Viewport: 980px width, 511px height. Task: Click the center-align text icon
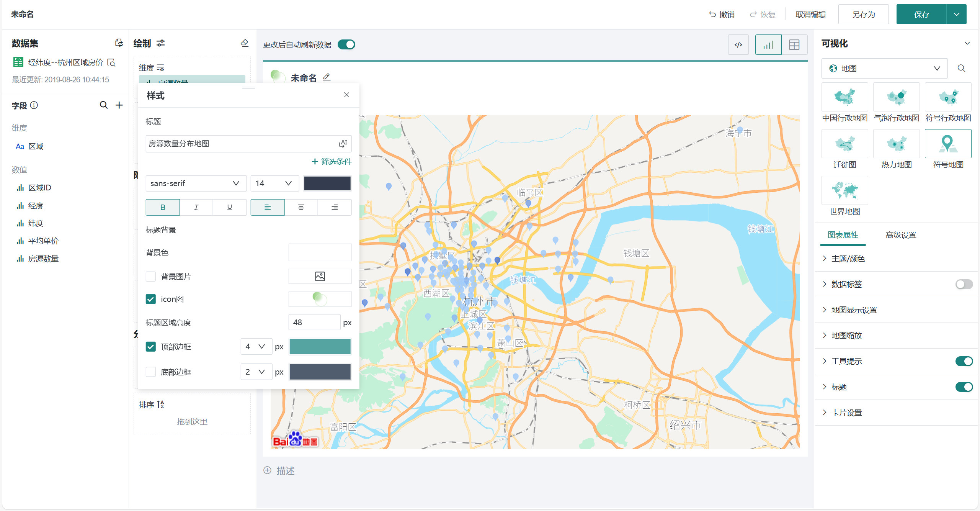click(x=301, y=207)
